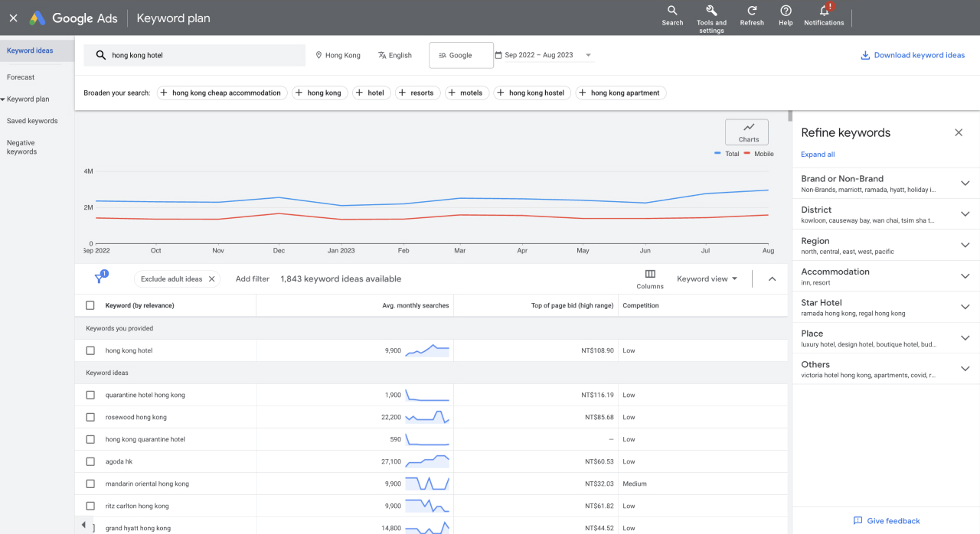Expand the Brand or Non-Brand section
Screen dimensions: 980x534
[x=965, y=184]
